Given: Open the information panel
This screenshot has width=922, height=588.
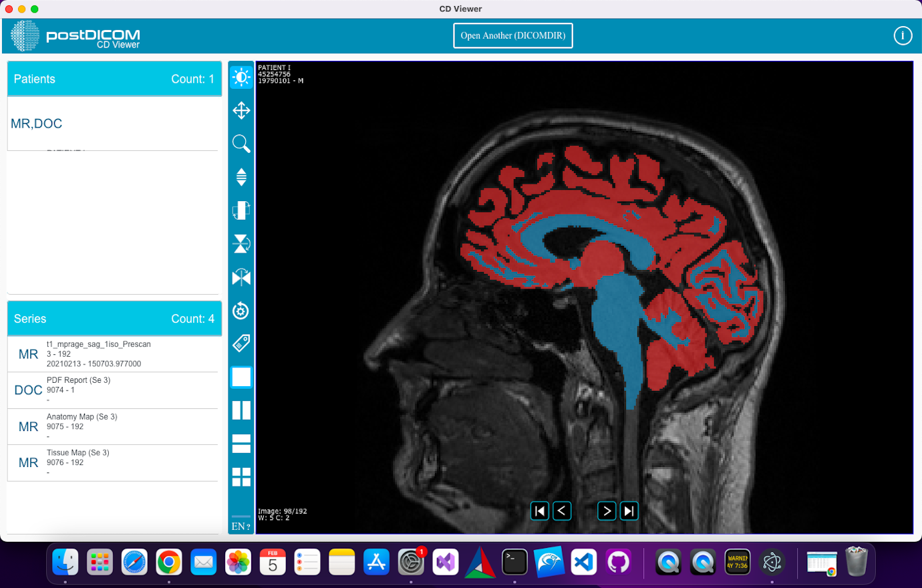Looking at the screenshot, I should pyautogui.click(x=903, y=35).
